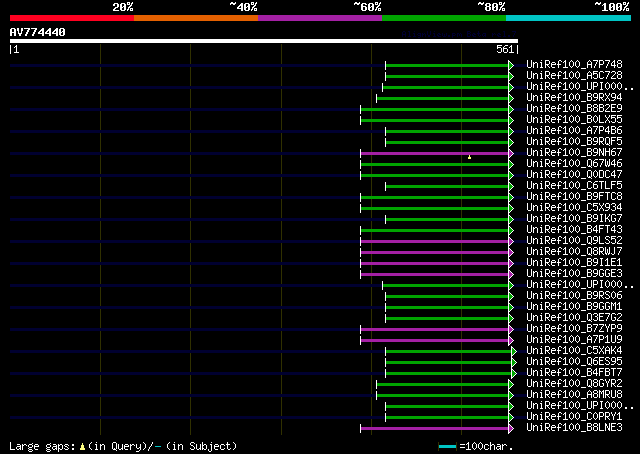
Task: Click the purple arrowhead on UniRef100_Q9LS52 row
Action: (511, 242)
